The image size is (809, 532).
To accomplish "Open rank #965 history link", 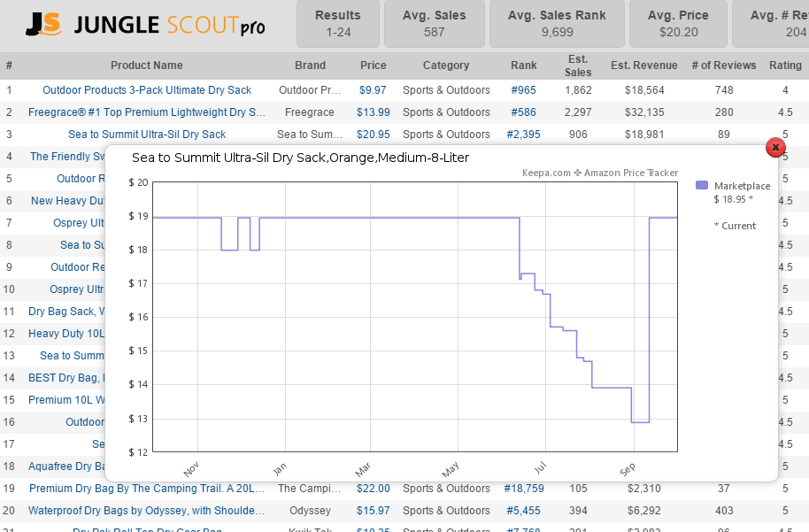I will tap(524, 90).
